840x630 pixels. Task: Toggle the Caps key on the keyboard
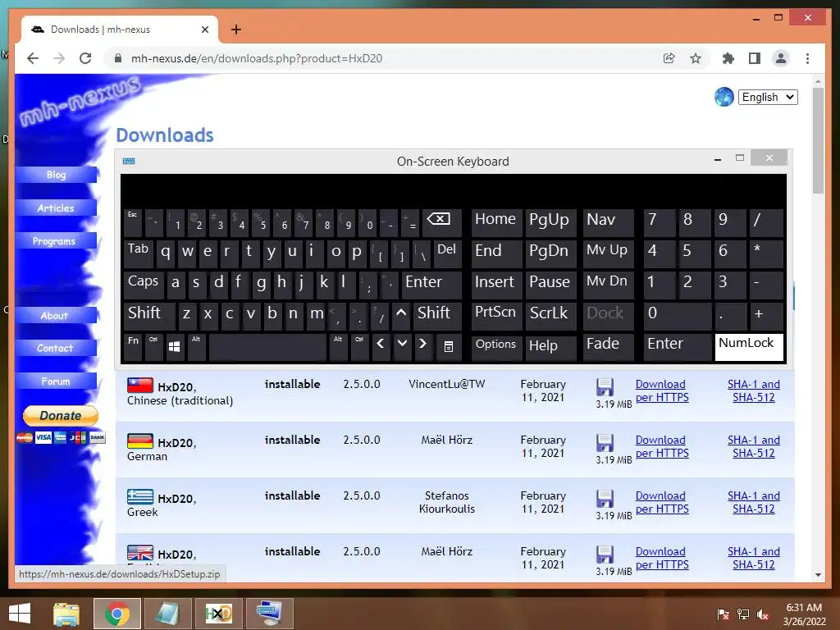coord(144,285)
